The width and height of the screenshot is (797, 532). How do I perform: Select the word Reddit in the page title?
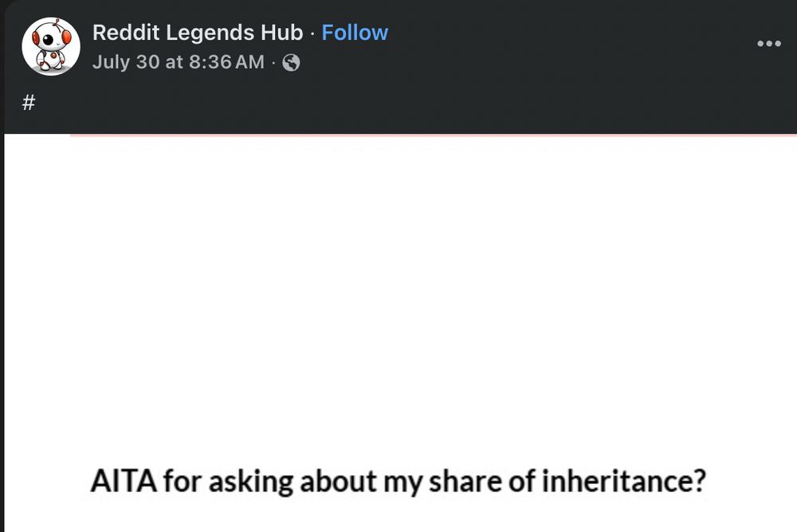pyautogui.click(x=126, y=33)
